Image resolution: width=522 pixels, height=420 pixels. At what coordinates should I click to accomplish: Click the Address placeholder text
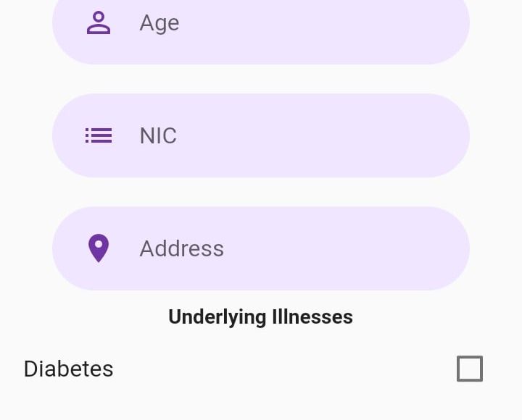(181, 248)
